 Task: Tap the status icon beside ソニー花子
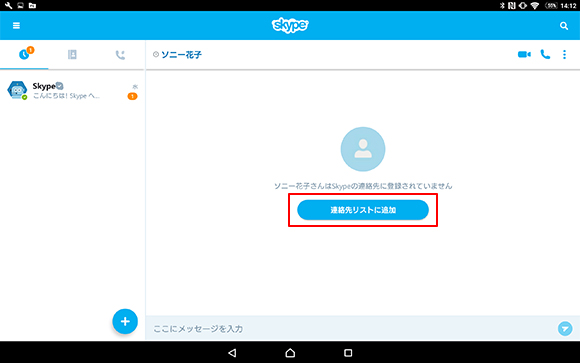coord(156,54)
